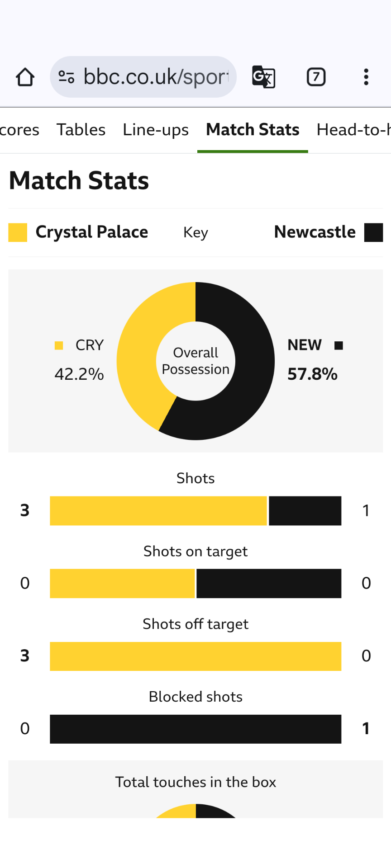The width and height of the screenshot is (391, 868).
Task: Tap the bbc.co.uk address bar
Action: point(143,77)
